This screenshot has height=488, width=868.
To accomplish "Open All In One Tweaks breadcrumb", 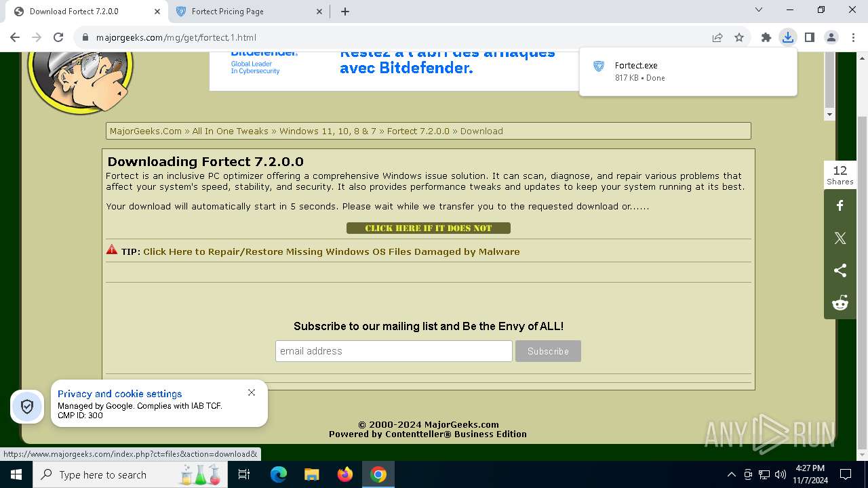I will 231,131.
